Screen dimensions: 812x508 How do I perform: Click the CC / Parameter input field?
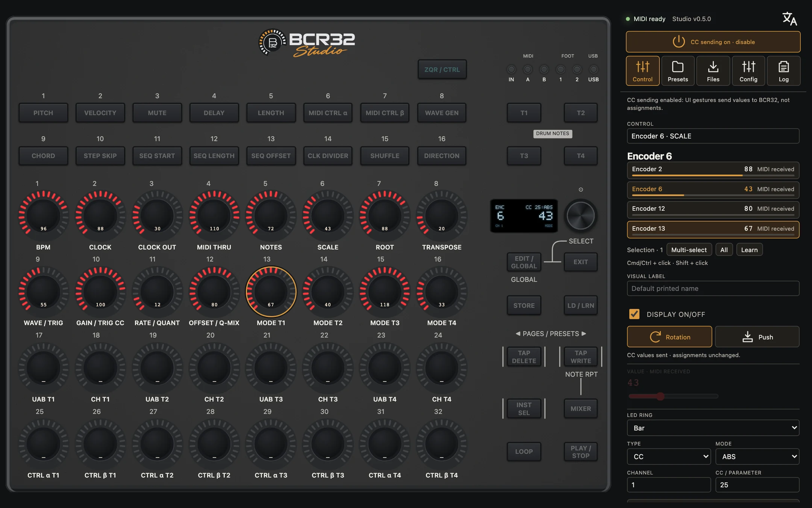pyautogui.click(x=757, y=485)
